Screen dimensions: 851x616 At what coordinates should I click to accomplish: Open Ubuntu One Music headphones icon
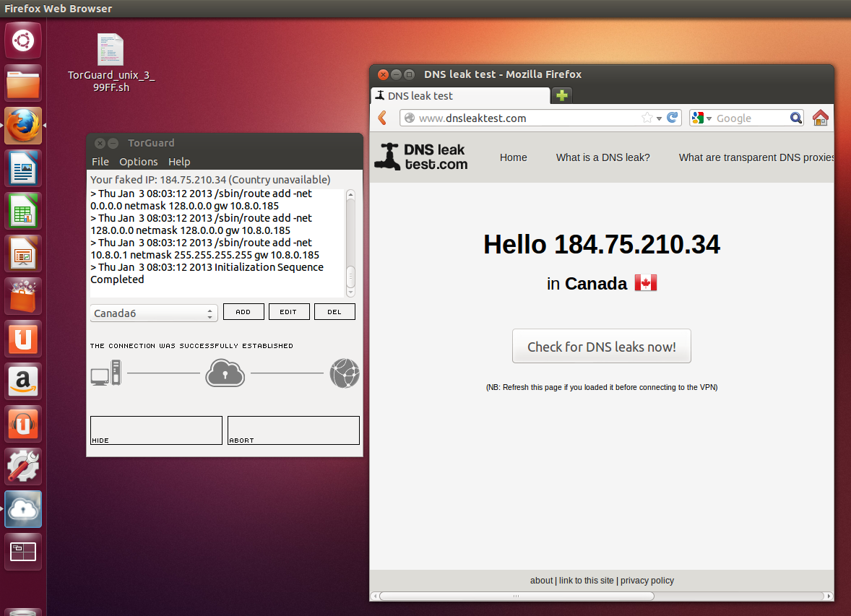(23, 424)
